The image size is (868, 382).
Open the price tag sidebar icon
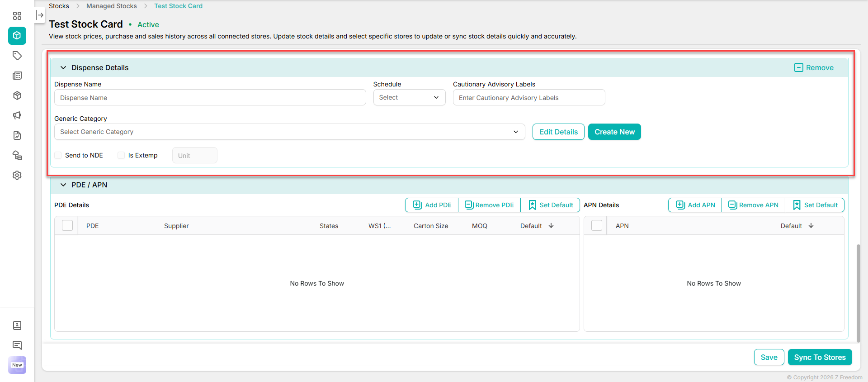[x=17, y=56]
